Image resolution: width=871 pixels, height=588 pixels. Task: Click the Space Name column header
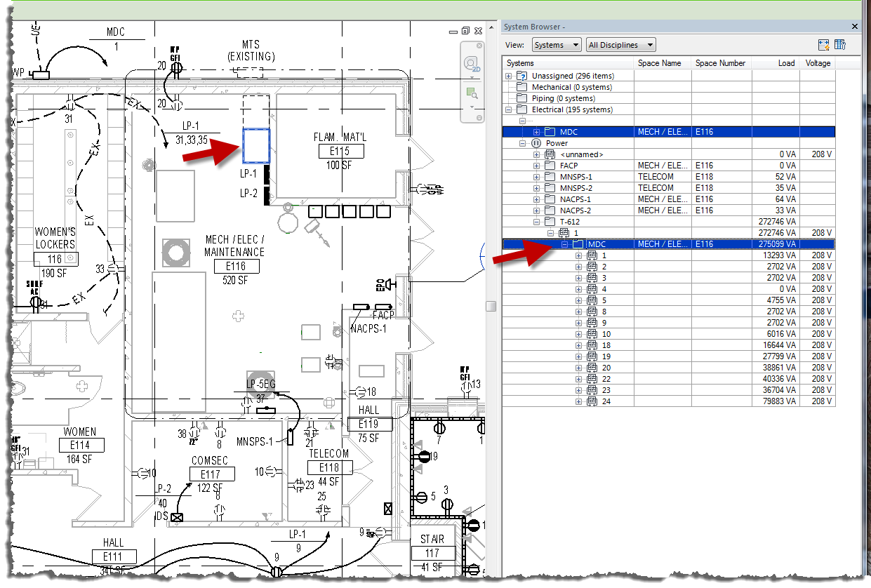pos(660,62)
